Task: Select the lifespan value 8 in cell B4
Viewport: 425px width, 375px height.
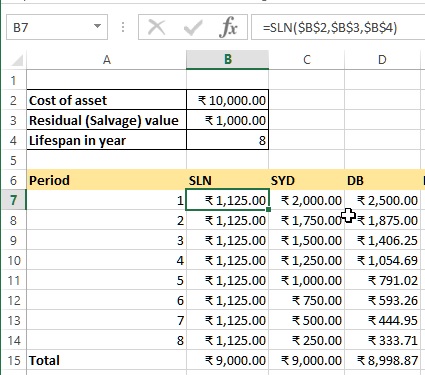Action: [x=228, y=140]
